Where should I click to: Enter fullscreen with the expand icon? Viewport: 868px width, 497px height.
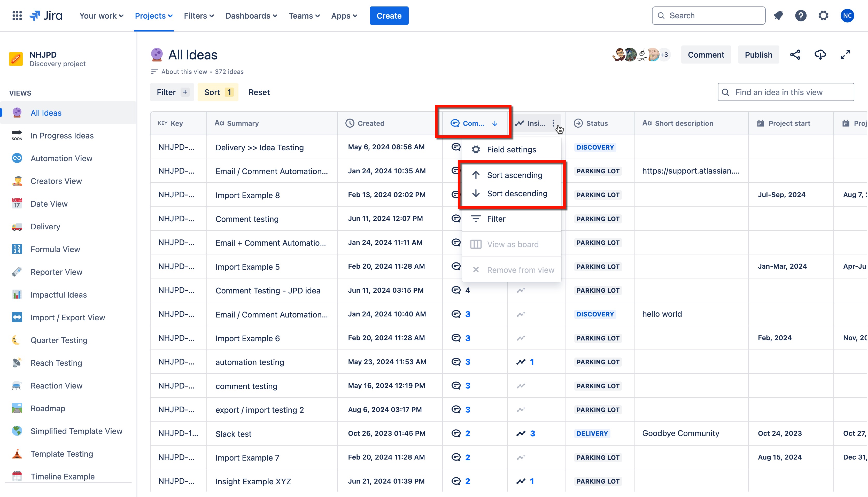pyautogui.click(x=846, y=54)
